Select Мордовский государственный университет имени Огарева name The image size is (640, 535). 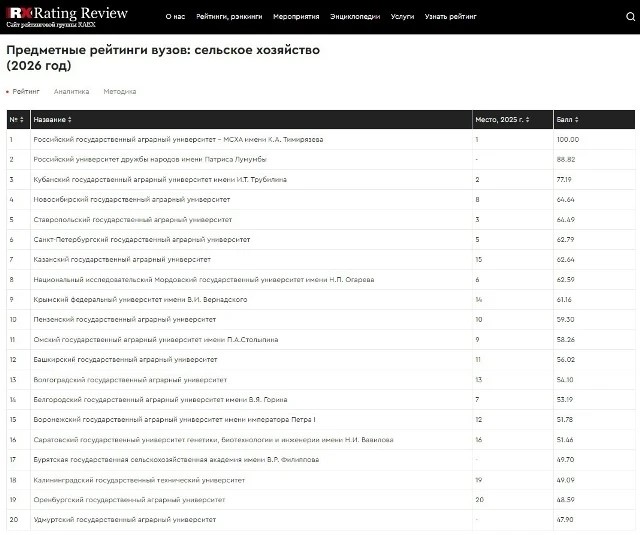[204, 280]
